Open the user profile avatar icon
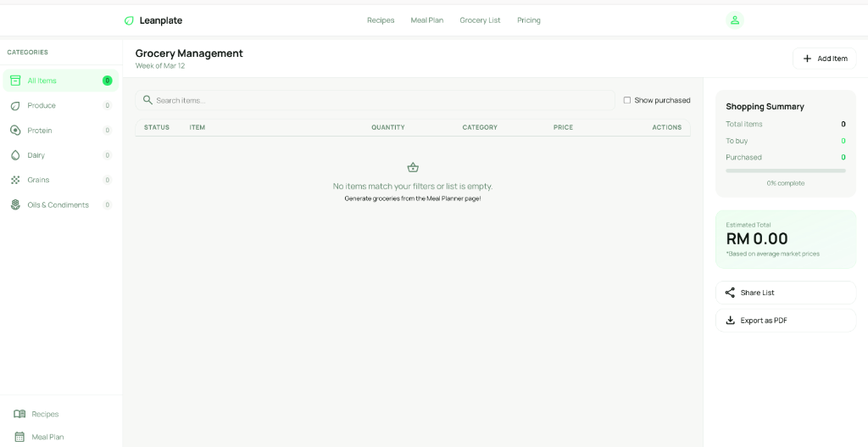 735,20
